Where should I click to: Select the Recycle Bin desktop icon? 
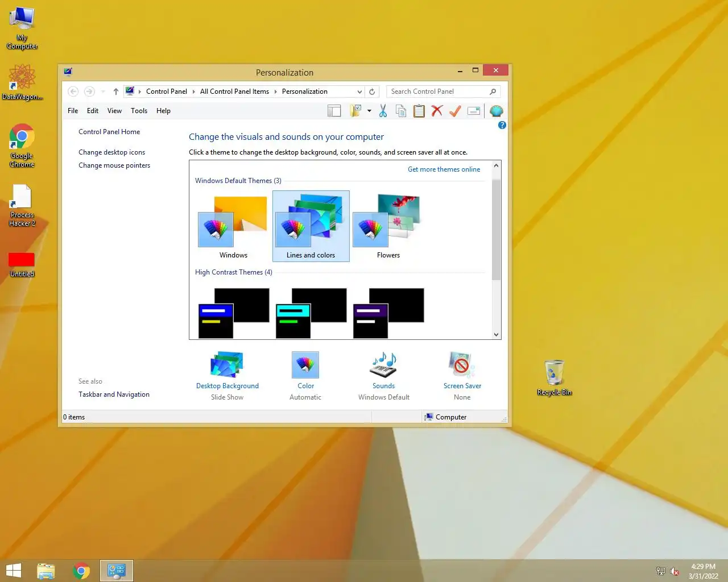pyautogui.click(x=555, y=378)
